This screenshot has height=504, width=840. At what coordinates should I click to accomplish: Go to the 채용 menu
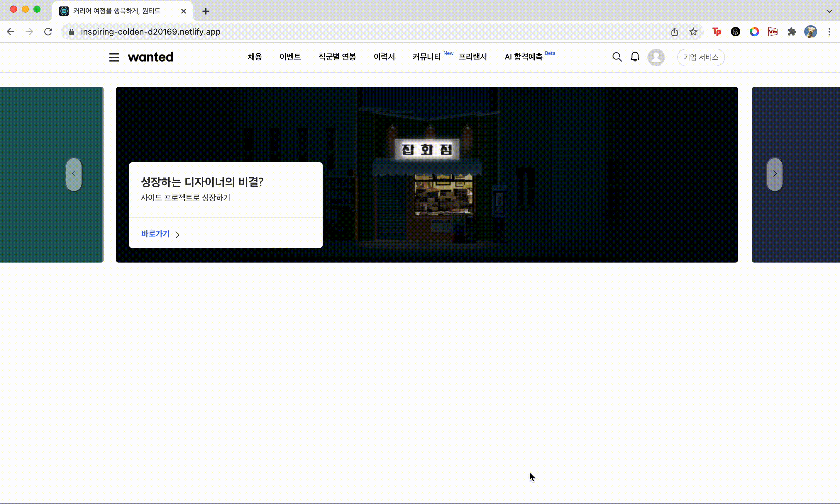tap(255, 57)
